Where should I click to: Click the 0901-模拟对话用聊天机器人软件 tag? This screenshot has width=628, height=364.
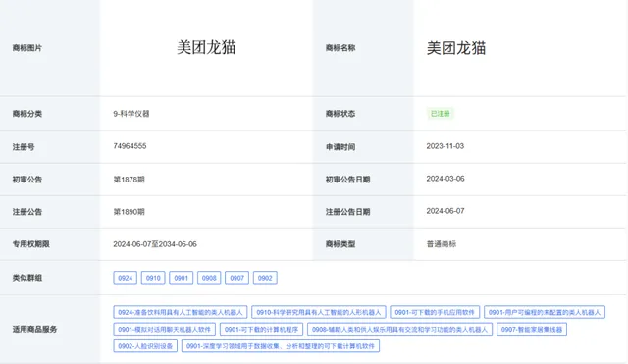click(165, 329)
